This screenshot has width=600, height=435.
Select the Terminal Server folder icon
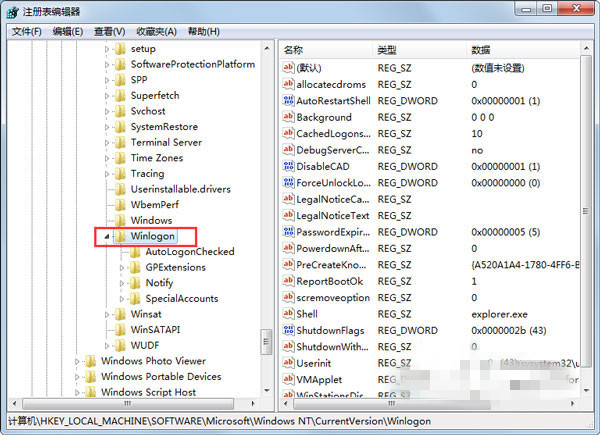pyautogui.click(x=120, y=142)
